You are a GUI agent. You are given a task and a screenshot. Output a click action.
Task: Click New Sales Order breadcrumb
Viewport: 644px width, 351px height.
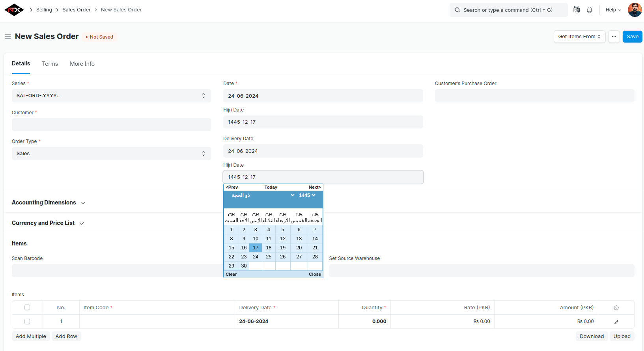click(x=121, y=10)
